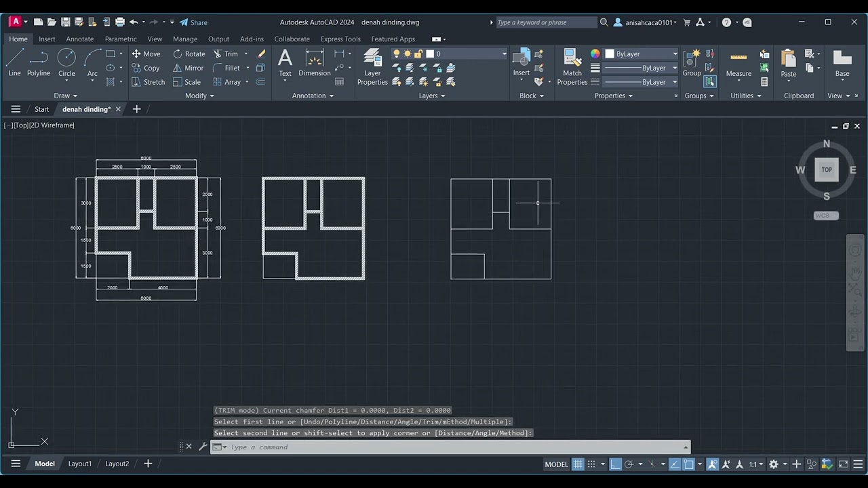Viewport: 868px width, 488px height.
Task: Open the object color ByLayer swatch
Action: [x=641, y=54]
